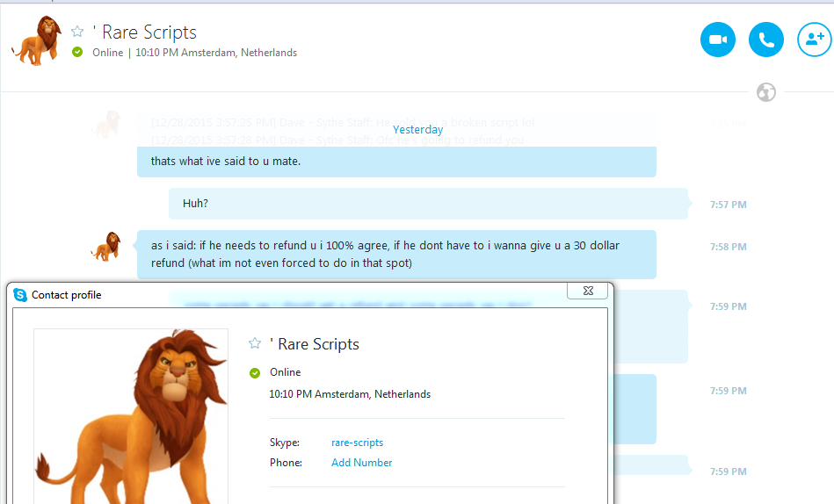Select the '30 dollar refund' message bubble
The height and width of the screenshot is (504, 834).
click(396, 255)
